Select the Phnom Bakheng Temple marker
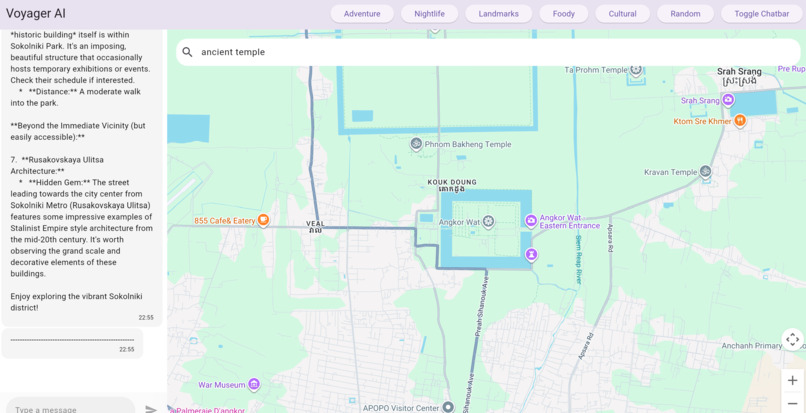 tap(416, 144)
